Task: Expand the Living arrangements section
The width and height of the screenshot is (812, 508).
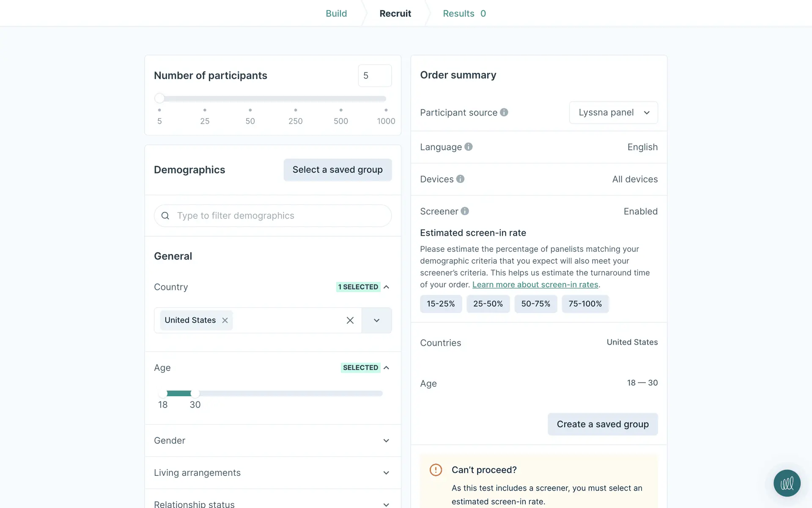Action: pos(386,473)
